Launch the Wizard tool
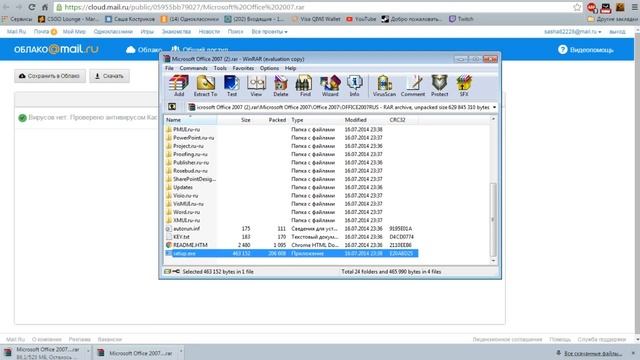The image size is (640, 360). [x=330, y=86]
